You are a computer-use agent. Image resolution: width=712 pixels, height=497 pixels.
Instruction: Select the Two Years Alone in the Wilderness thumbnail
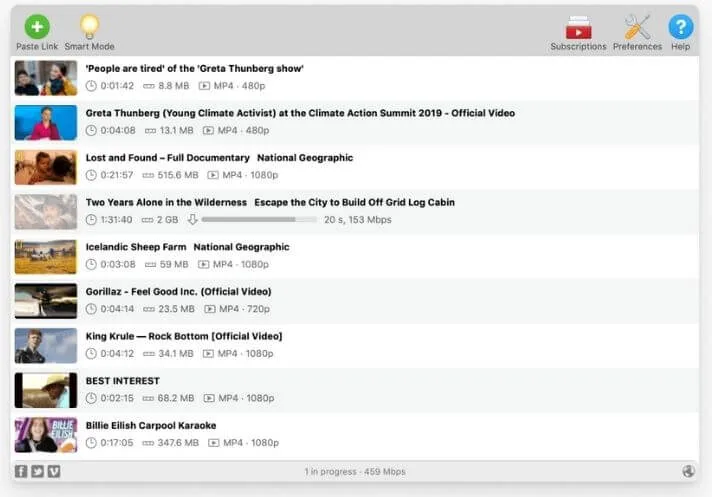click(x=46, y=212)
